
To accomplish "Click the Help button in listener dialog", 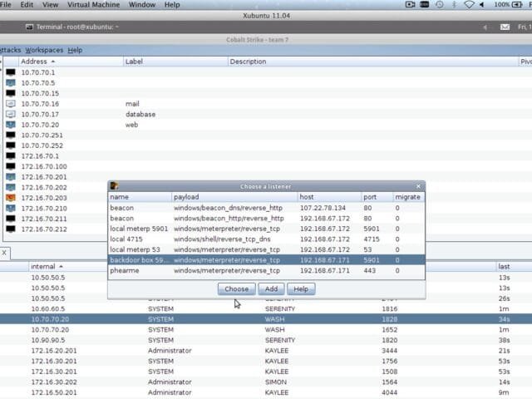I will pyautogui.click(x=301, y=289).
